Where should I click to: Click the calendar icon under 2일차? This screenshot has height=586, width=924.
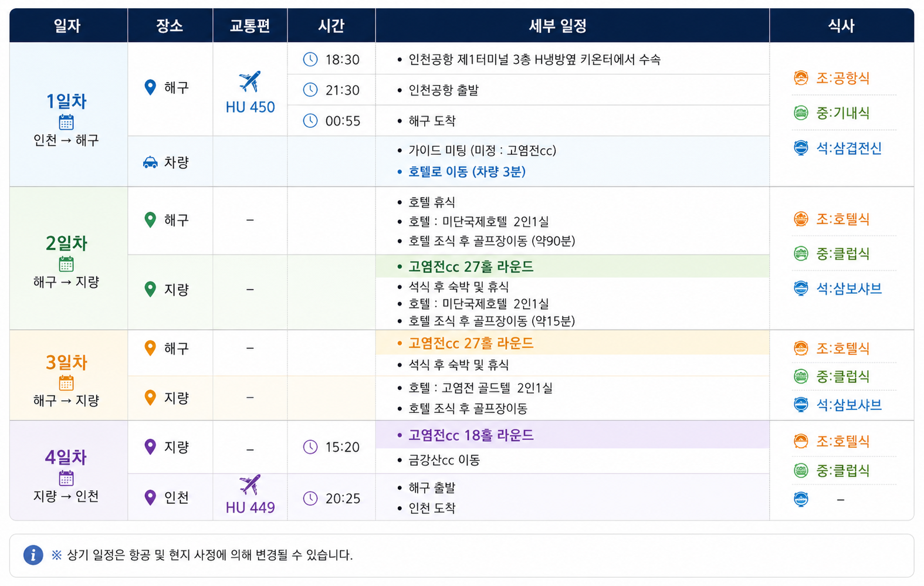tap(66, 264)
